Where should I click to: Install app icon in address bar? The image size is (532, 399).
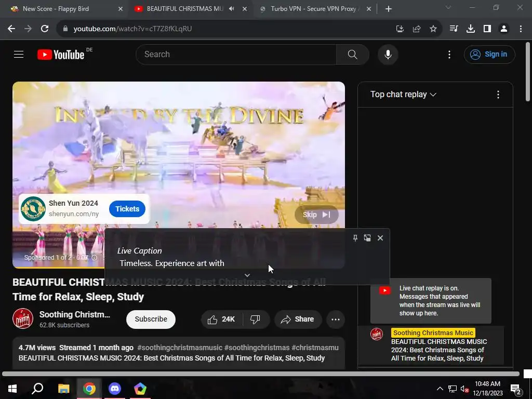[x=400, y=29]
